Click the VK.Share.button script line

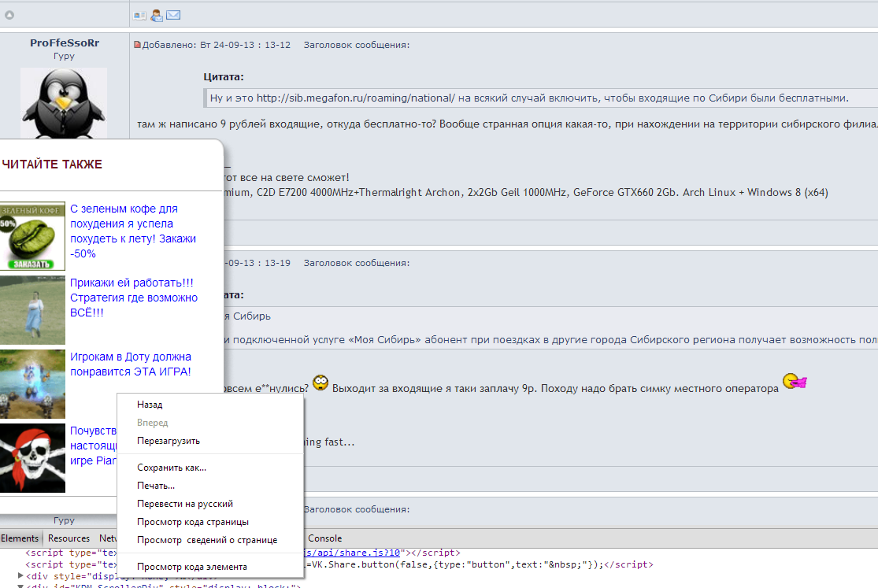coord(479,564)
